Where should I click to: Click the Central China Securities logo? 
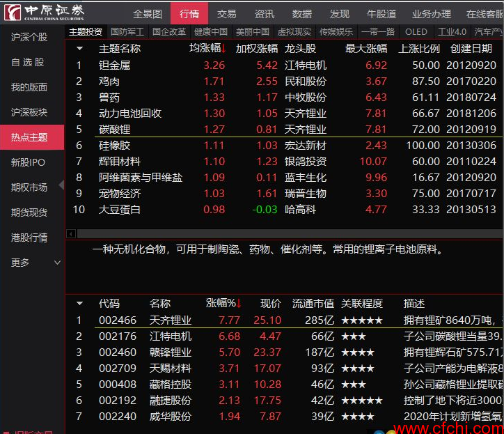tap(45, 13)
